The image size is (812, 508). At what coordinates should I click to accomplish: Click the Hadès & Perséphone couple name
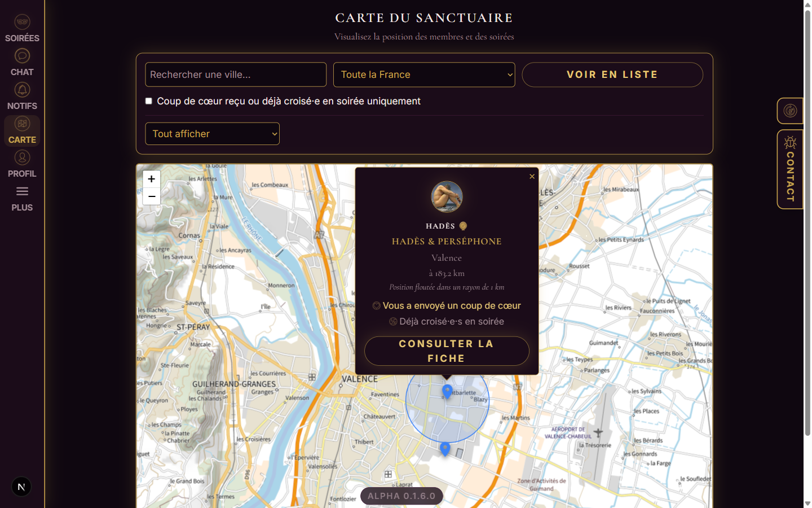click(x=447, y=242)
